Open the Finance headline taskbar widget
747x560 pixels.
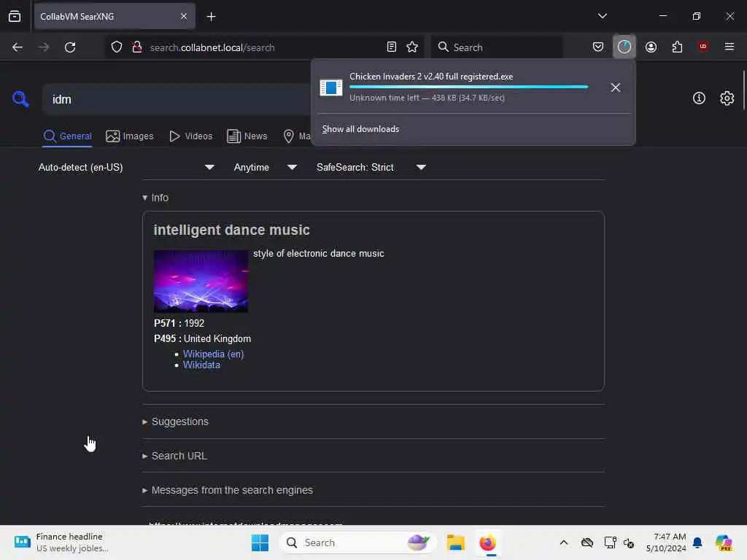62,542
